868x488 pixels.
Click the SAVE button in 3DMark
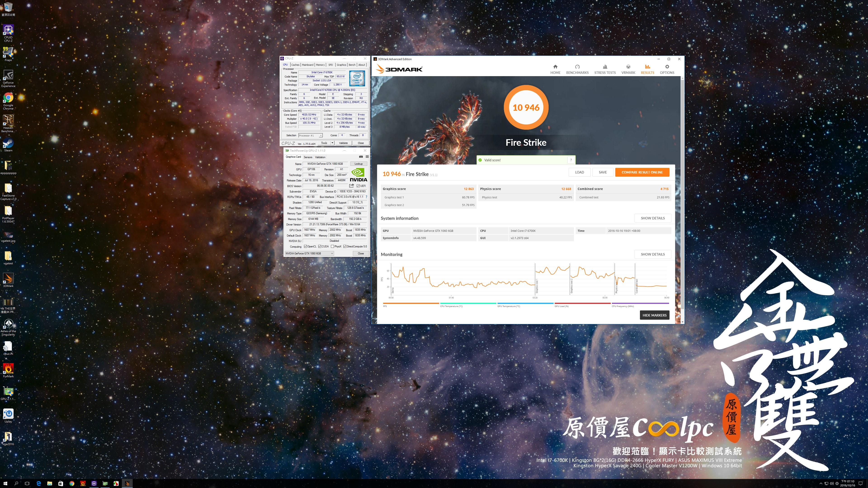coord(602,172)
